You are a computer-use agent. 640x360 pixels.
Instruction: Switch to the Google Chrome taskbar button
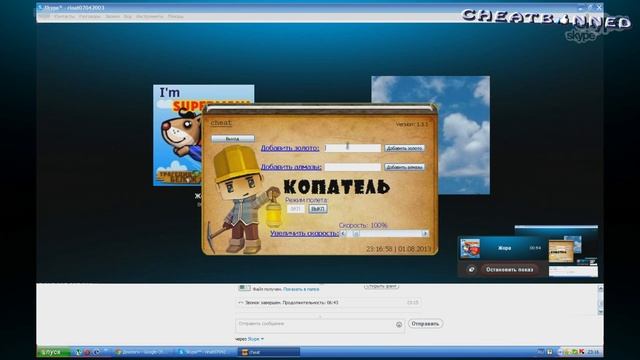[143, 352]
